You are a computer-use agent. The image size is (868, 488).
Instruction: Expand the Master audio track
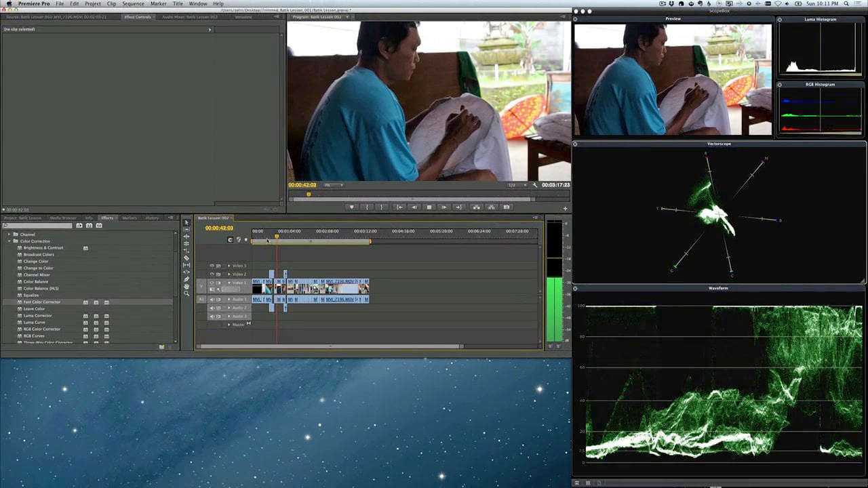click(x=229, y=325)
